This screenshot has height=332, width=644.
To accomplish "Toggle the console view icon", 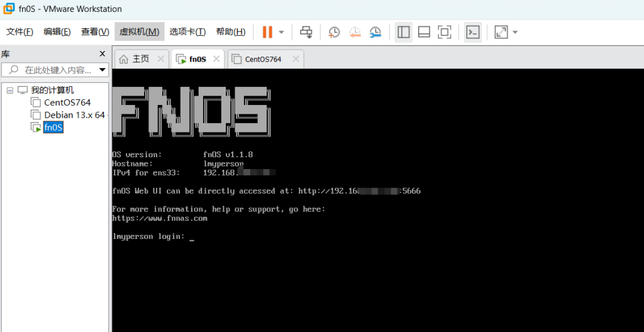I will coord(472,32).
